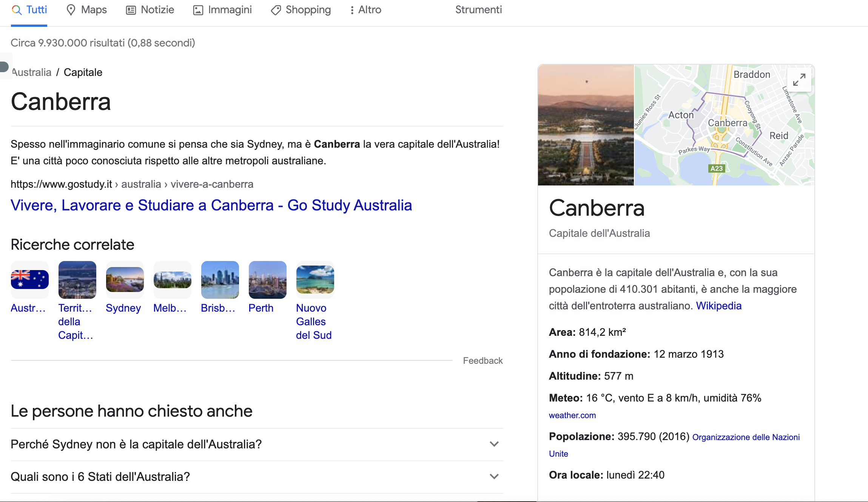The image size is (868, 502).
Task: Open the Nuovo Galles del Sud thumbnail
Action: point(315,280)
